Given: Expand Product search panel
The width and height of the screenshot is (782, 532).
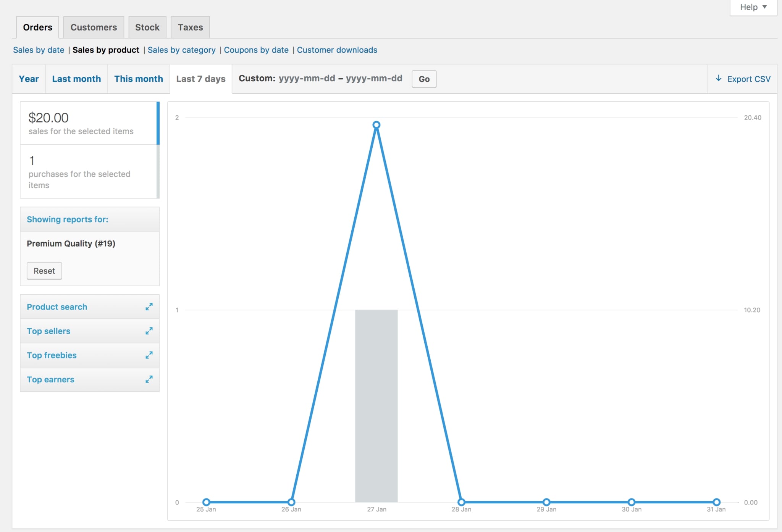Looking at the screenshot, I should tap(150, 307).
